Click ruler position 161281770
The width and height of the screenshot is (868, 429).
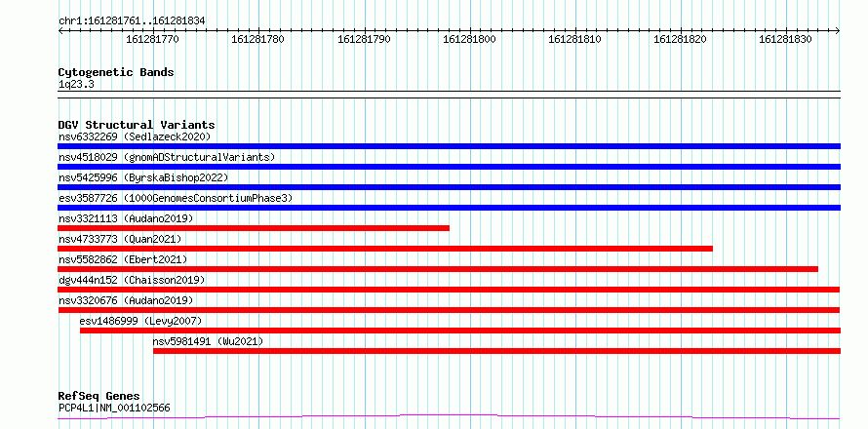[x=153, y=39]
